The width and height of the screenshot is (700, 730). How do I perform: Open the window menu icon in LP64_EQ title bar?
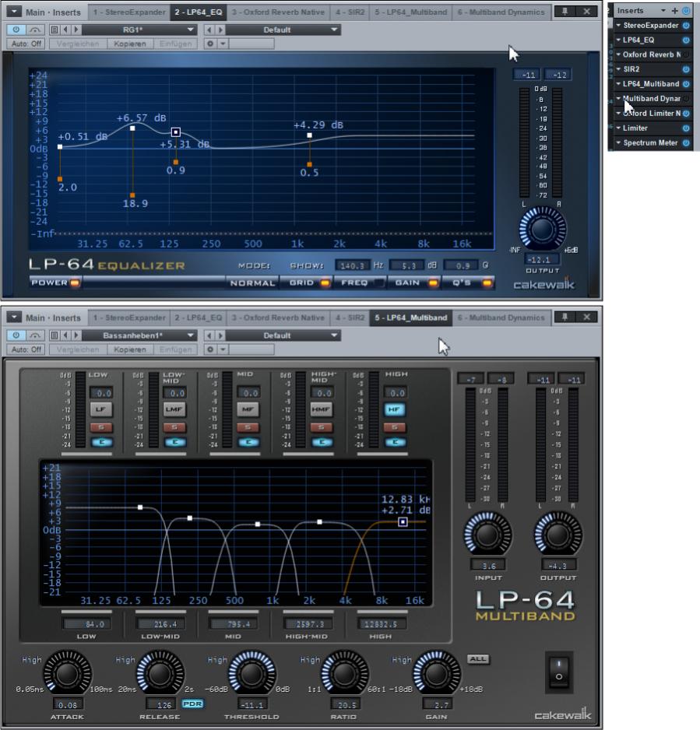coord(15,12)
